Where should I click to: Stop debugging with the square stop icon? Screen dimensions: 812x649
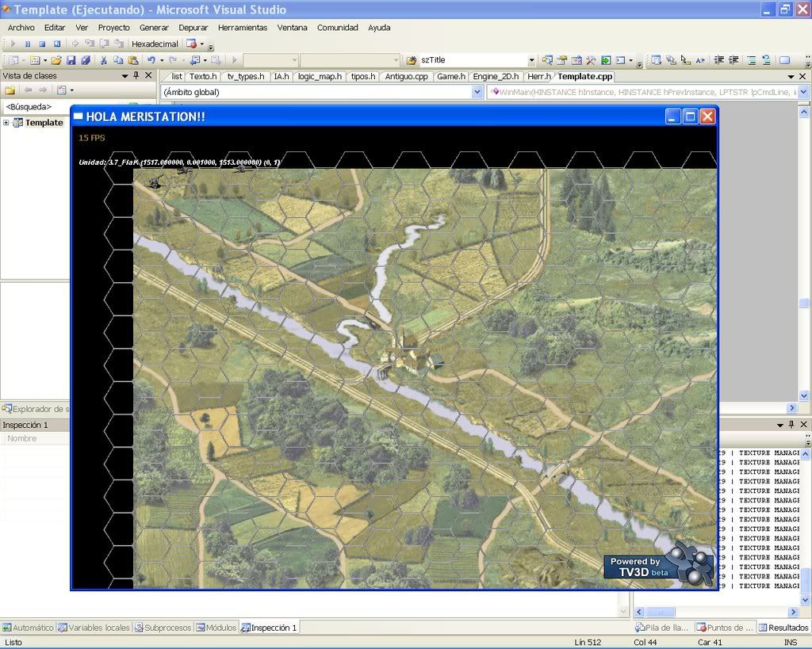43,44
